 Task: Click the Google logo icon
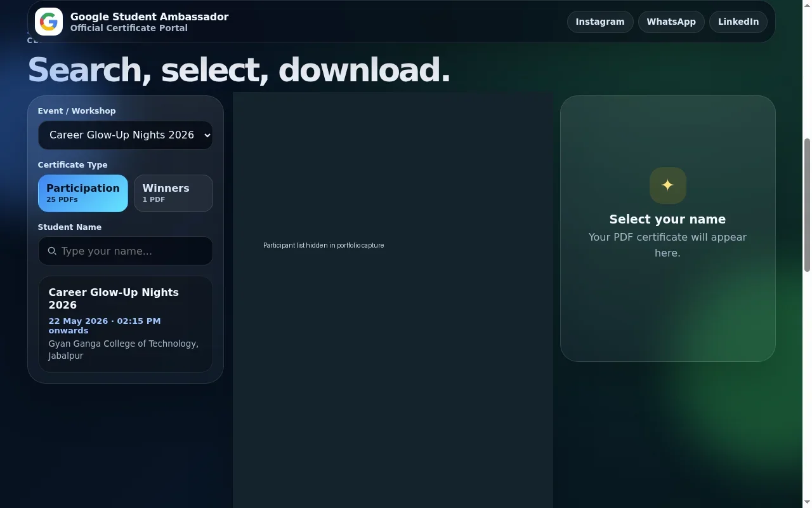pos(49,22)
